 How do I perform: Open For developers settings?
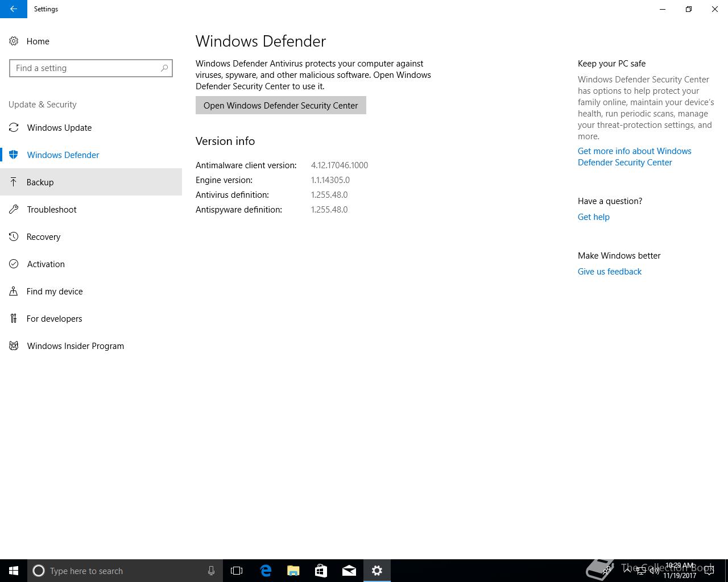coord(91,318)
